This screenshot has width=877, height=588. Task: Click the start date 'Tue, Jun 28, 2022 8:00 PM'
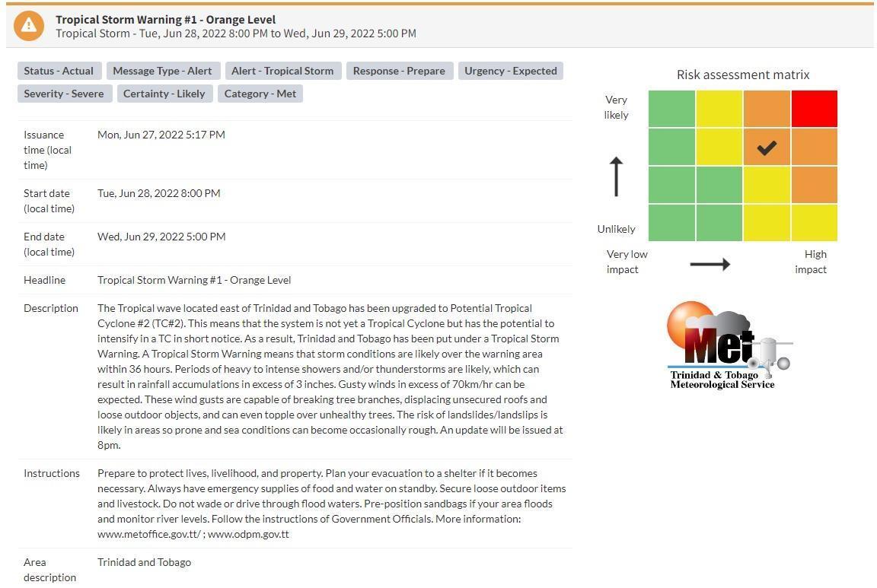pyautogui.click(x=159, y=193)
